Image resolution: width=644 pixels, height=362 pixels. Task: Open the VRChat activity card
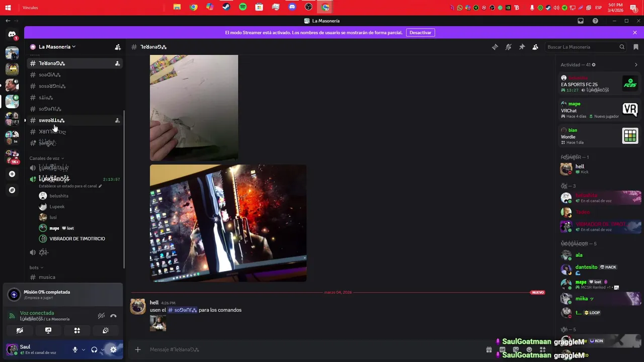[x=600, y=110]
